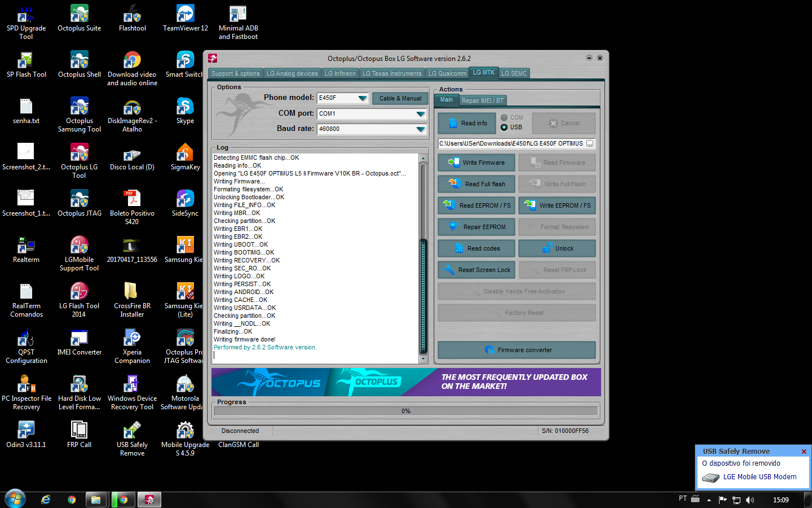812x508 pixels.
Task: Switch to Support & options tab
Action: click(236, 73)
